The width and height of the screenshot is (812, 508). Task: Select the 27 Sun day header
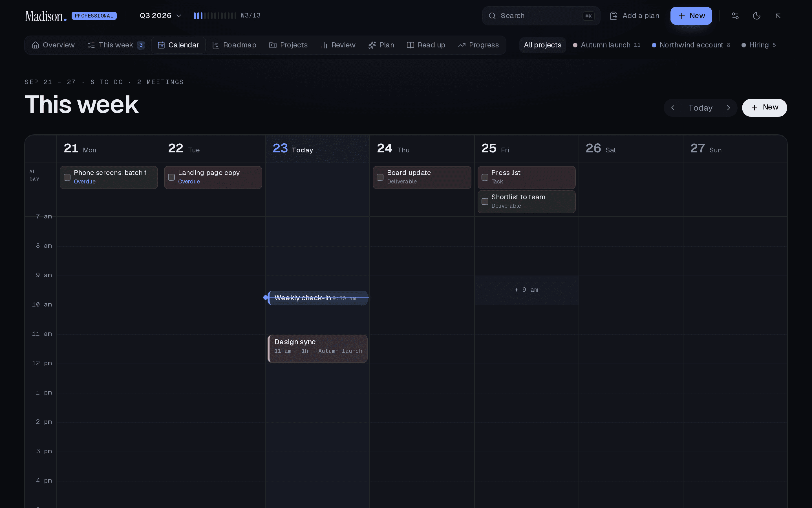(x=735, y=149)
